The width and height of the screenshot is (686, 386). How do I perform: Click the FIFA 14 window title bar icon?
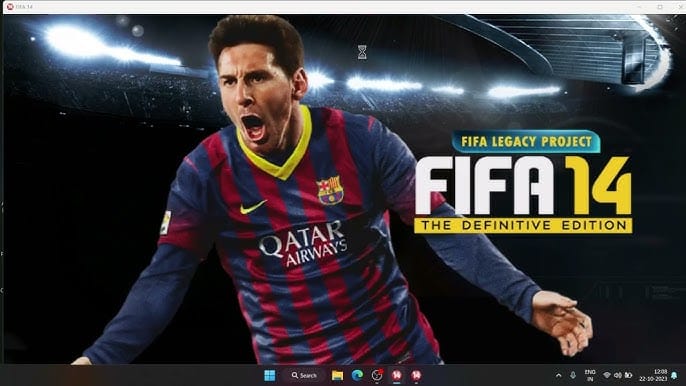[x=10, y=7]
